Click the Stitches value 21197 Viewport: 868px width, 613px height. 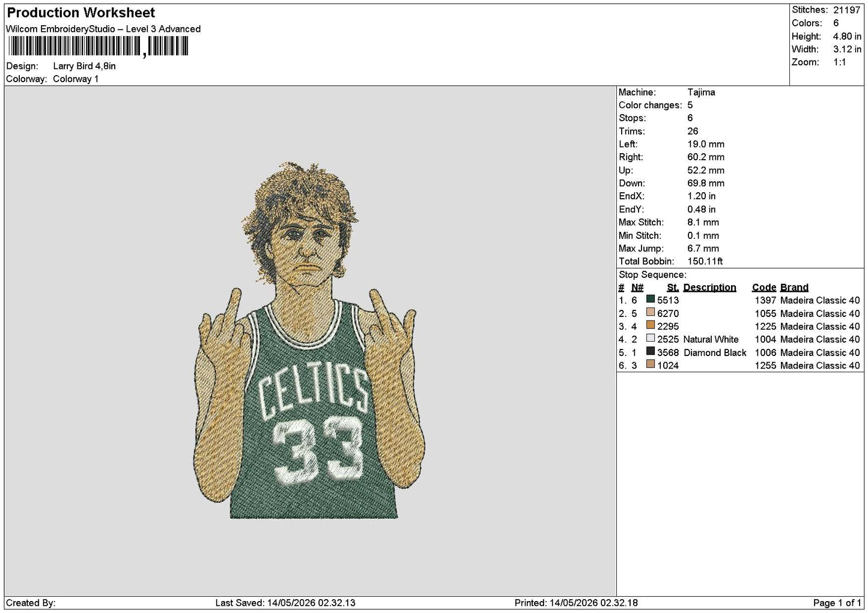(x=847, y=10)
